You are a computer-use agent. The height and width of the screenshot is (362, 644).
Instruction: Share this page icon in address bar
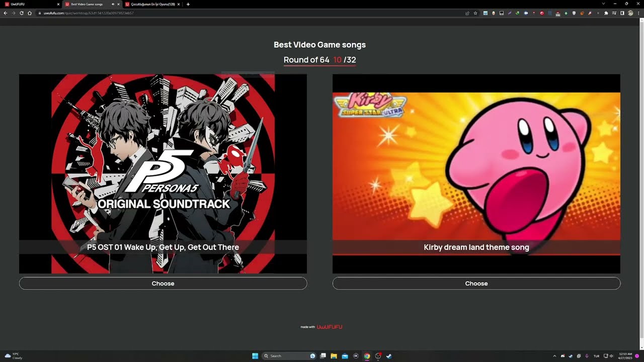click(x=467, y=13)
